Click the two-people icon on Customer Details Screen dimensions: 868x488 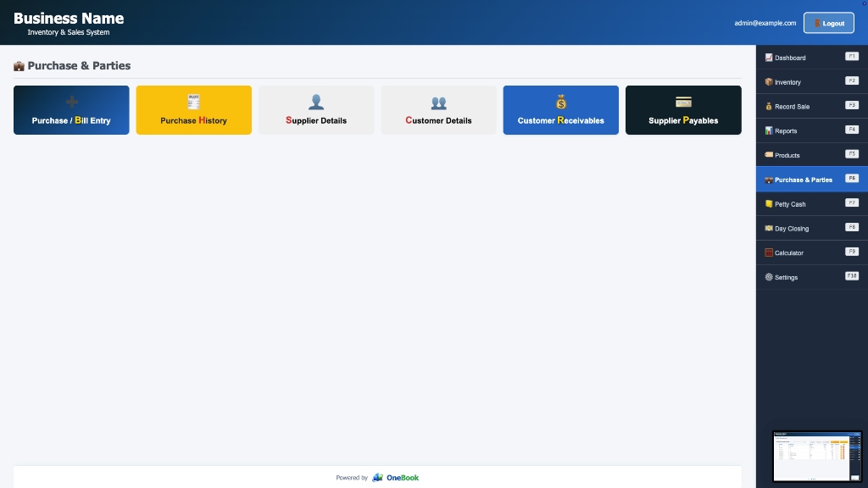click(x=438, y=103)
